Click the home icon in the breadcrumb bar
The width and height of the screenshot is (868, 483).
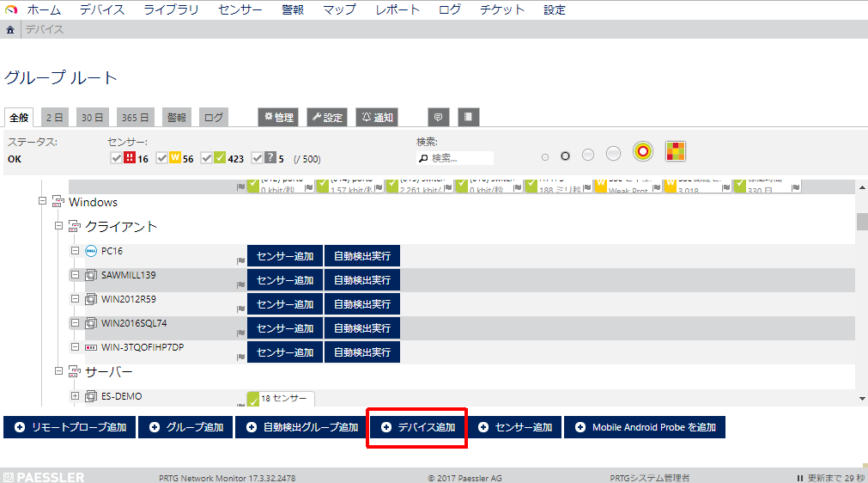point(10,30)
